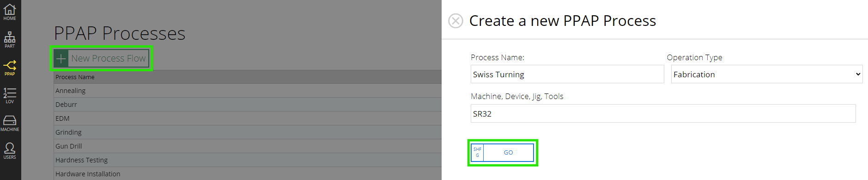Screen dimensions: 868x180
Task: Close the Create new PPAP Process panel
Action: [455, 21]
